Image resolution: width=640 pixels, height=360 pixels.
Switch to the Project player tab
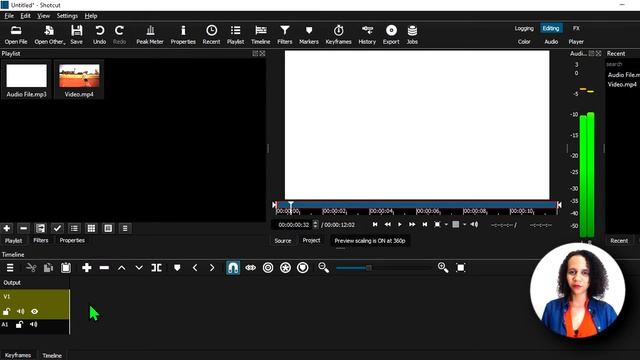(311, 240)
